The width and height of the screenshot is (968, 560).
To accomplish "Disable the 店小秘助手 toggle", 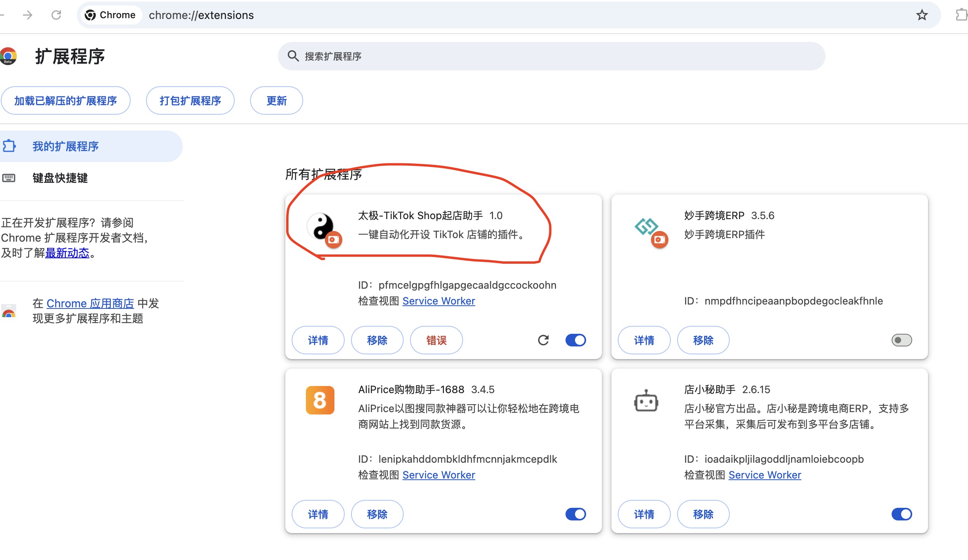I will coord(902,514).
